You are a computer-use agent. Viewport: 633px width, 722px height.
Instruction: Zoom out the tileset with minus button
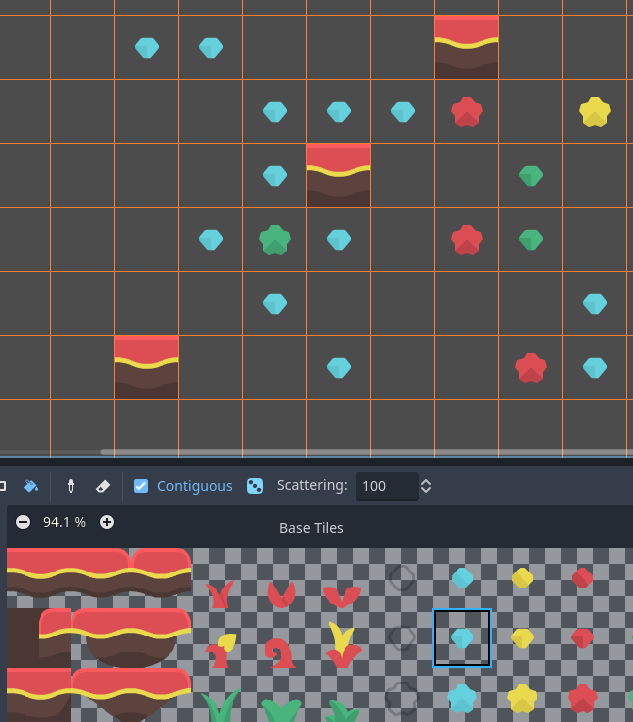(x=23, y=522)
